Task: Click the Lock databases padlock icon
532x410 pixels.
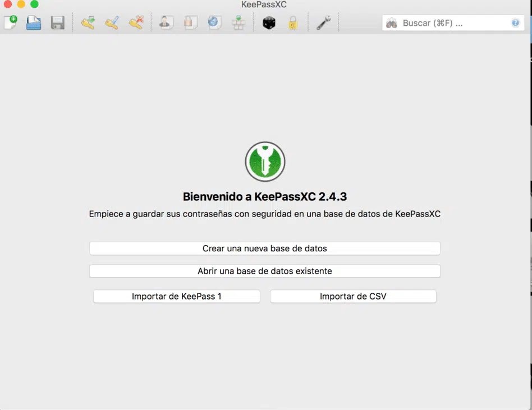Action: click(293, 23)
